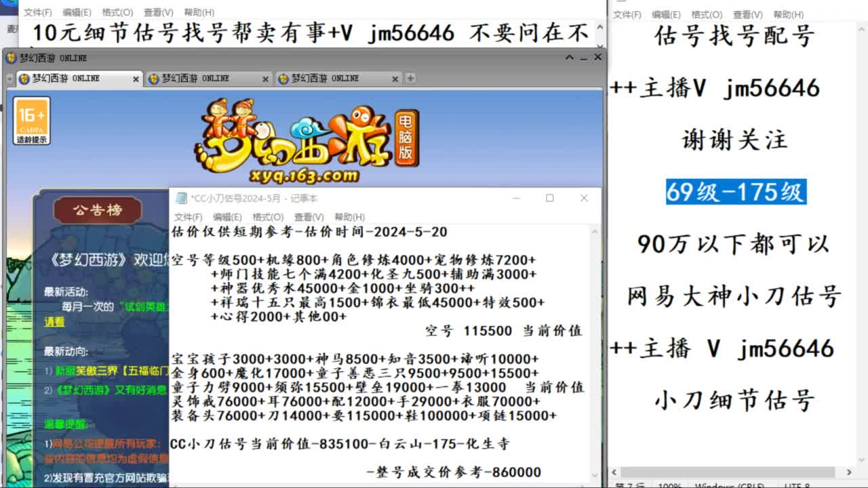Click the 小刀细节估号 text in right notepad
Viewport: 868px width, 488px height.
(x=734, y=400)
